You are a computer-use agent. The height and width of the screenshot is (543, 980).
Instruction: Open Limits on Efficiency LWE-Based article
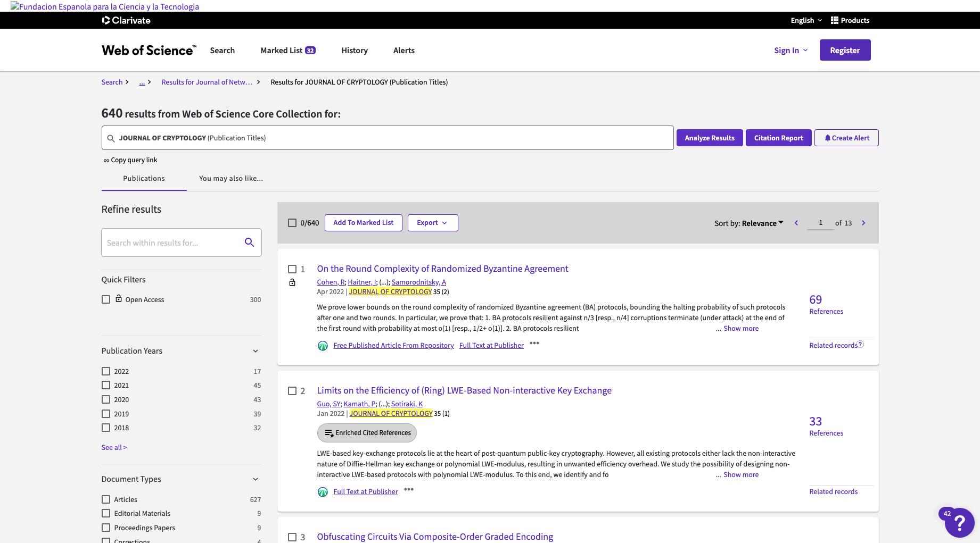pos(464,390)
